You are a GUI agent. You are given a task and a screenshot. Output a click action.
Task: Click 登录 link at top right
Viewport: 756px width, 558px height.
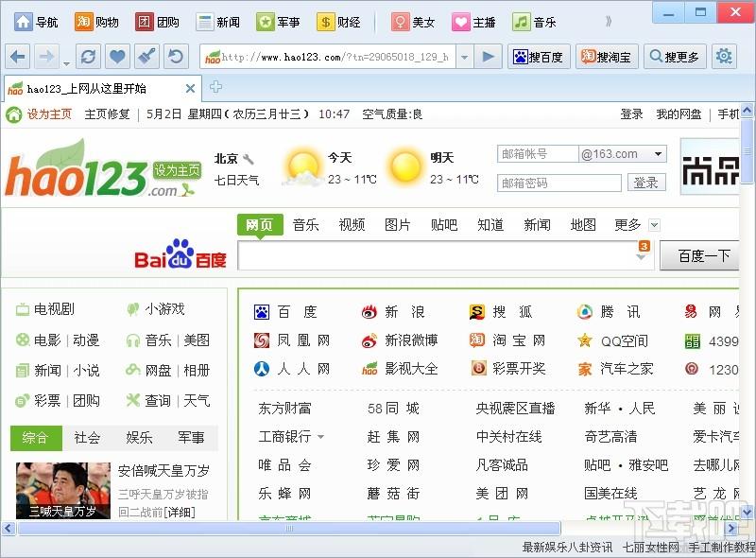(631, 114)
